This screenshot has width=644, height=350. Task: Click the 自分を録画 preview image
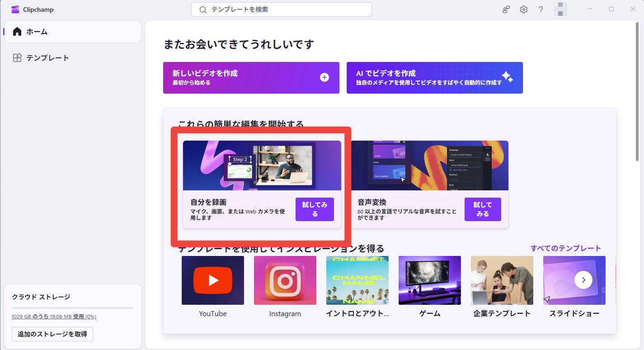[262, 166]
